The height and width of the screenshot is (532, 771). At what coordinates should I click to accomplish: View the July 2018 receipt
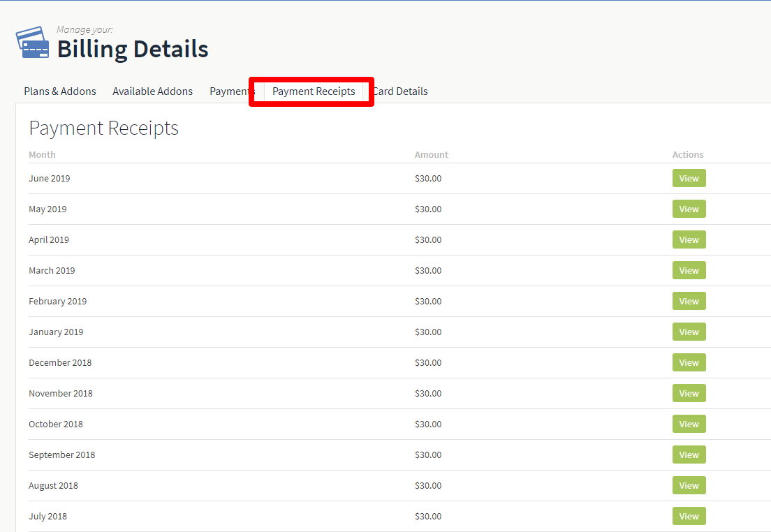(x=689, y=516)
